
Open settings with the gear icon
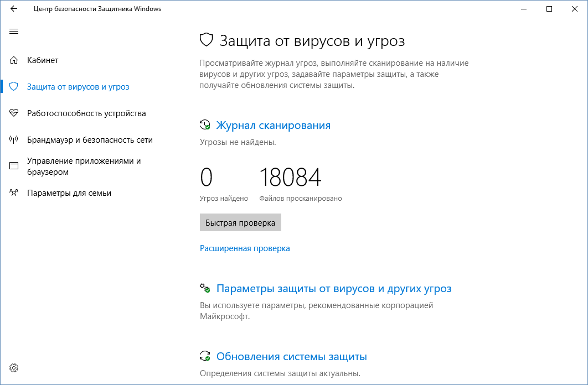point(14,368)
